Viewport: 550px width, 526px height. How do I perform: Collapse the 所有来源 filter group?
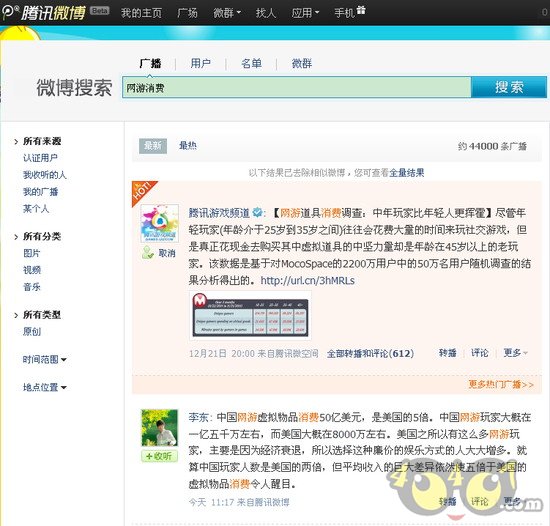tap(38, 141)
